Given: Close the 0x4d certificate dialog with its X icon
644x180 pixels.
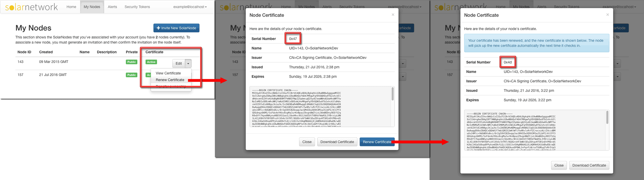Looking at the screenshot, I should (x=608, y=15).
